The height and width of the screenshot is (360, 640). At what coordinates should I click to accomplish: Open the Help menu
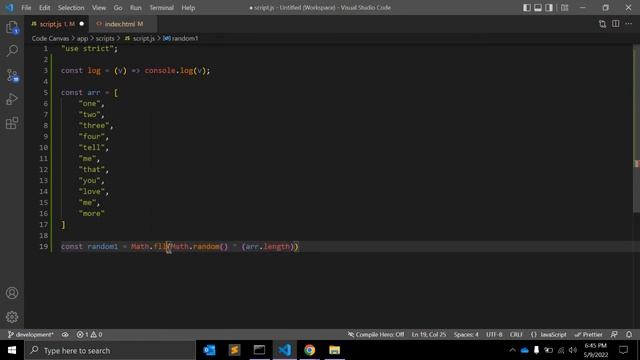188,8
